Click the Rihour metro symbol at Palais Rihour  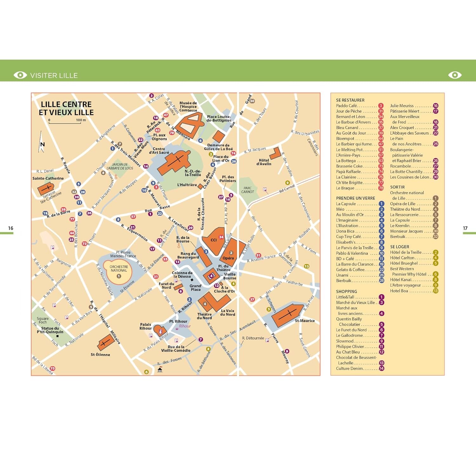pos(177,329)
